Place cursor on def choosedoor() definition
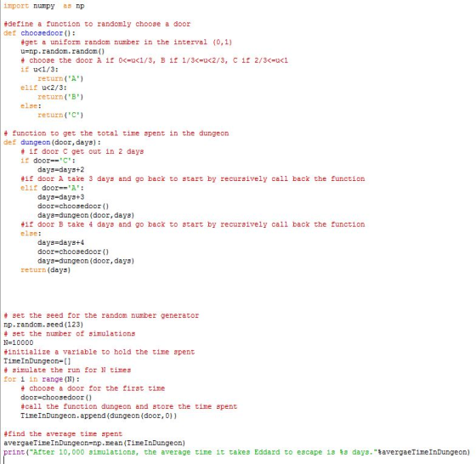 coord(39,33)
